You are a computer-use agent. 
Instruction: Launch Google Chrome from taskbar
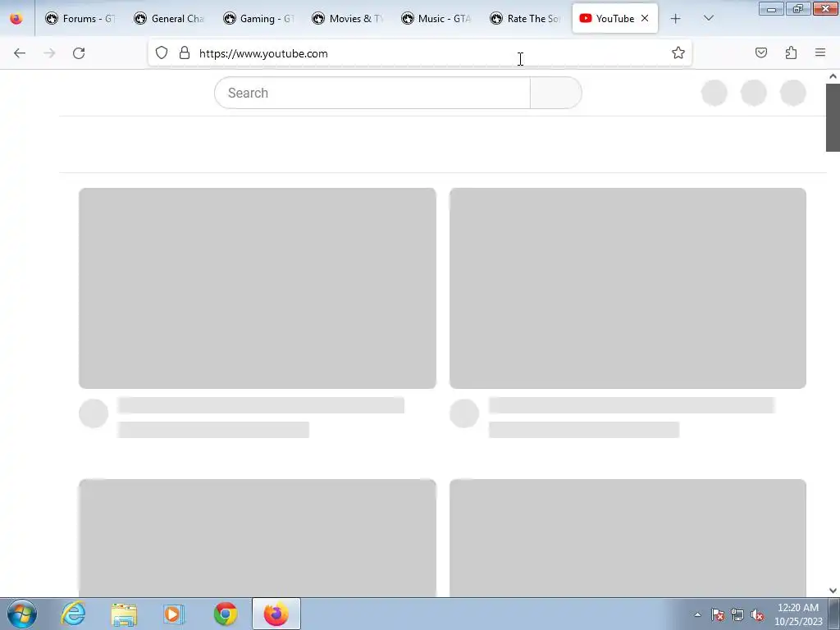pos(225,614)
